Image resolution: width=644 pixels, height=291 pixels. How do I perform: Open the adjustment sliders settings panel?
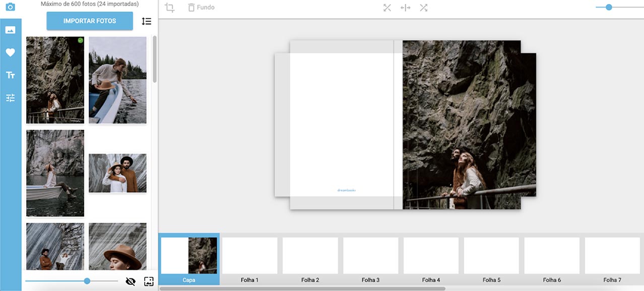[10, 98]
